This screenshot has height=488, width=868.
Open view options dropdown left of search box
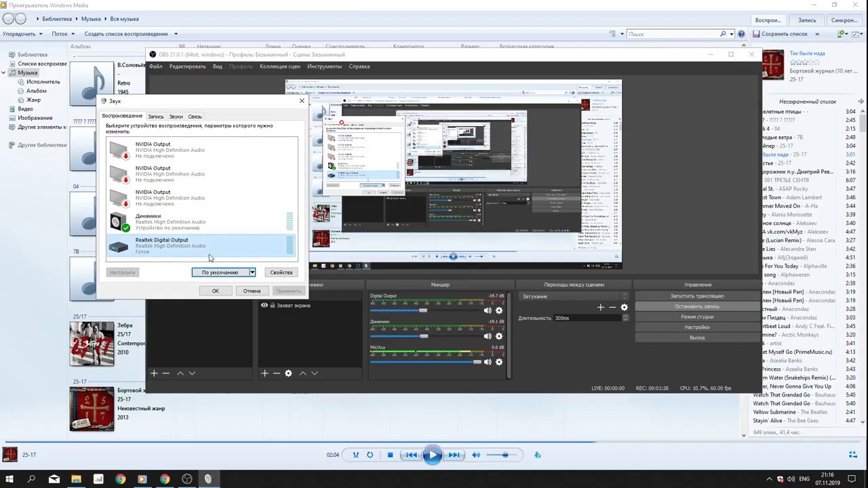pyautogui.click(x=622, y=34)
